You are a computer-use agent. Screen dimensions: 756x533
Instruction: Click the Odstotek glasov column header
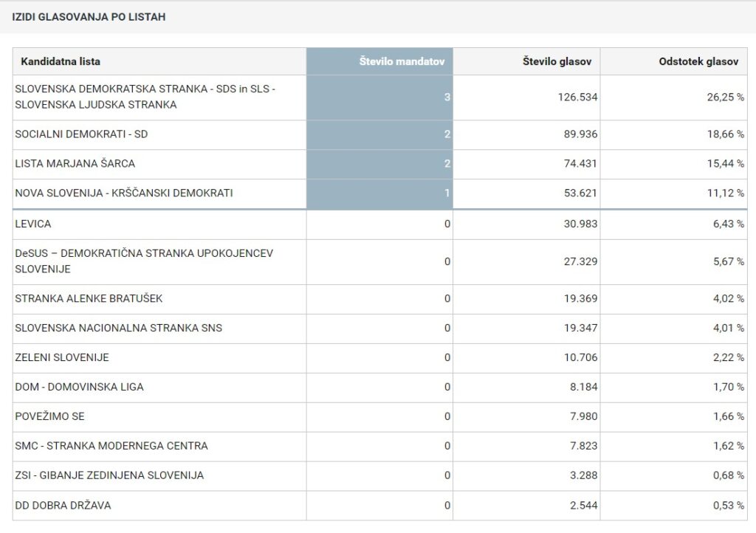pos(698,62)
